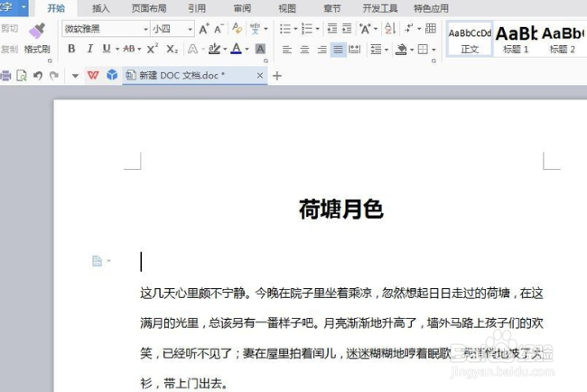Decrease paragraph indent
The image size is (587, 392).
click(331, 29)
